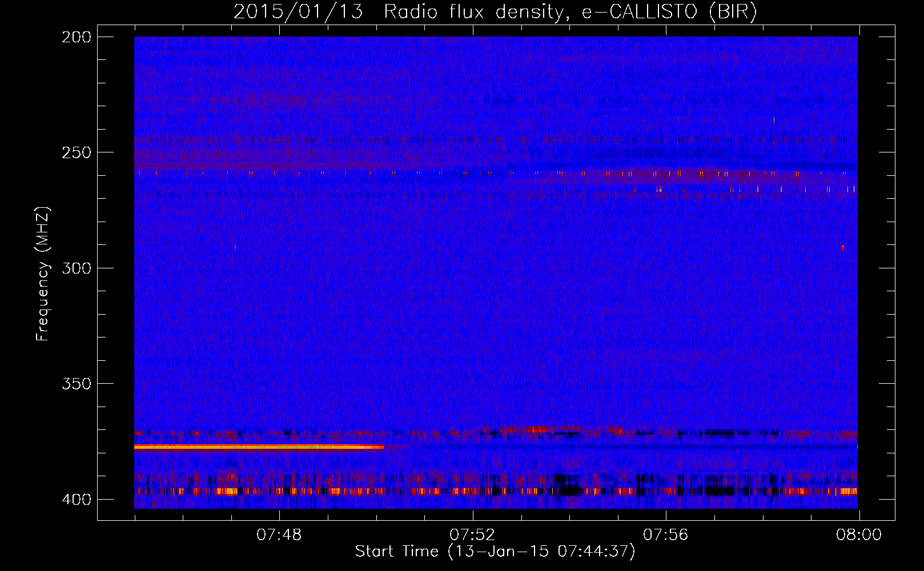Screen dimensions: 924x571
Task: Select the 08:00 time tick label
Action: [x=859, y=535]
